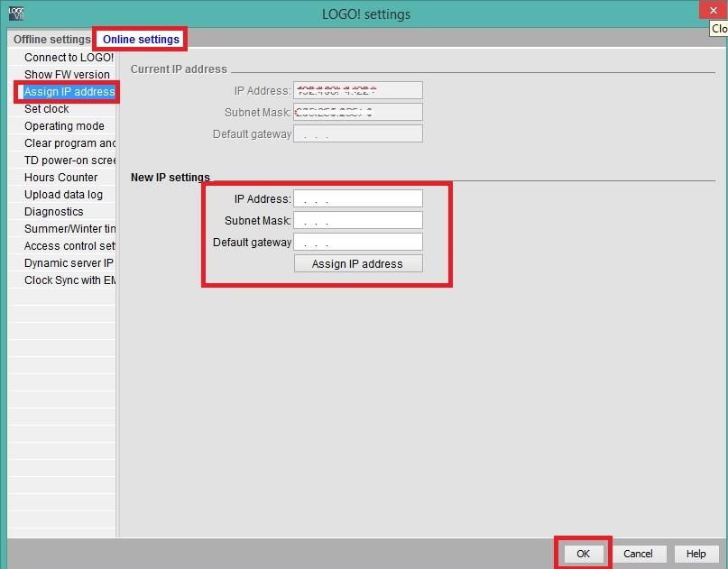Image resolution: width=728 pixels, height=569 pixels.
Task: Open Upload data log entry
Action: click(63, 195)
